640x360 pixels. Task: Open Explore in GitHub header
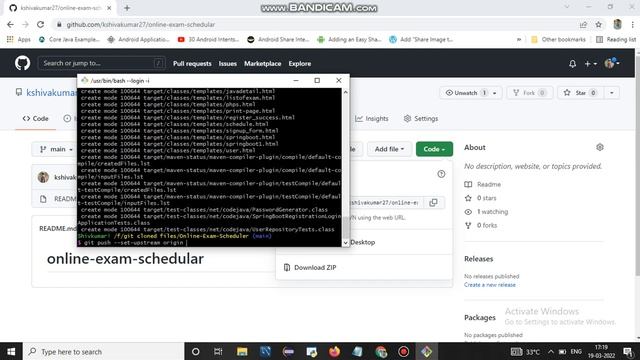tap(300, 64)
